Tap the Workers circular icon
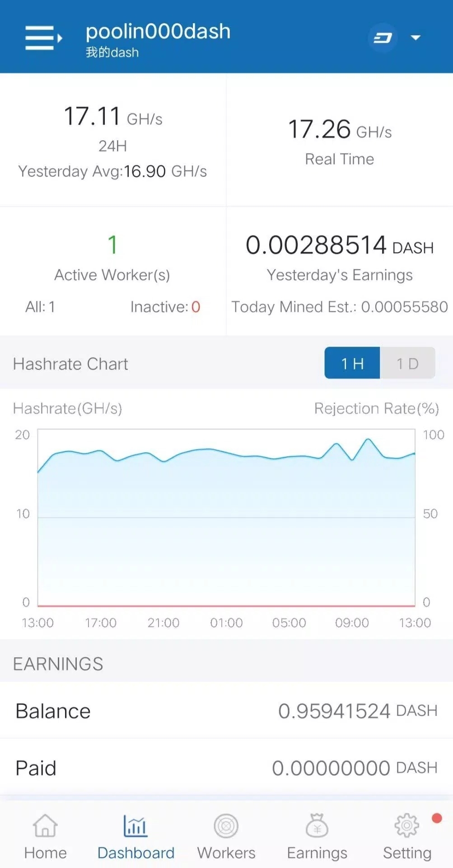 226,826
